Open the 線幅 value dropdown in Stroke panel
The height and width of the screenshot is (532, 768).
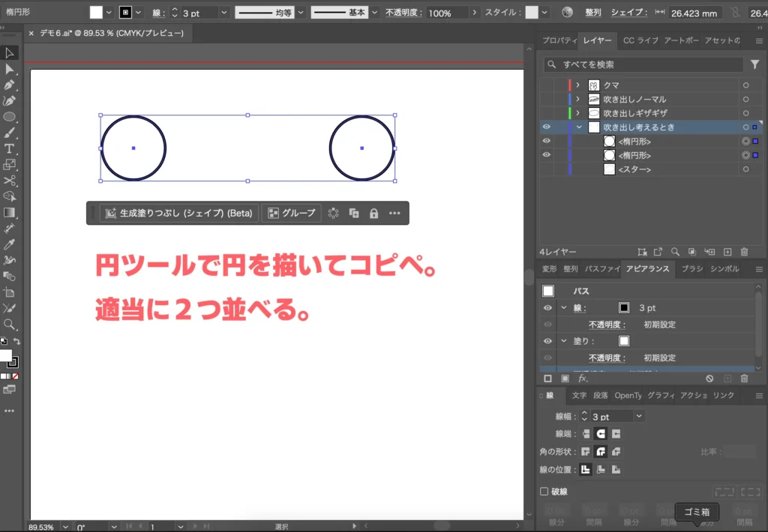[639, 416]
